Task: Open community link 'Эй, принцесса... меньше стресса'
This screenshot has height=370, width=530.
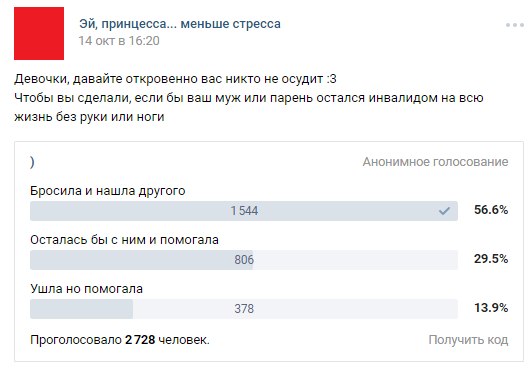Action: tap(180, 24)
